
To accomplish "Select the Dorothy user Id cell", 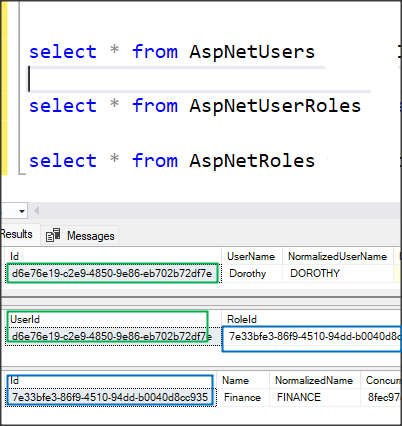I will pyautogui.click(x=112, y=274).
